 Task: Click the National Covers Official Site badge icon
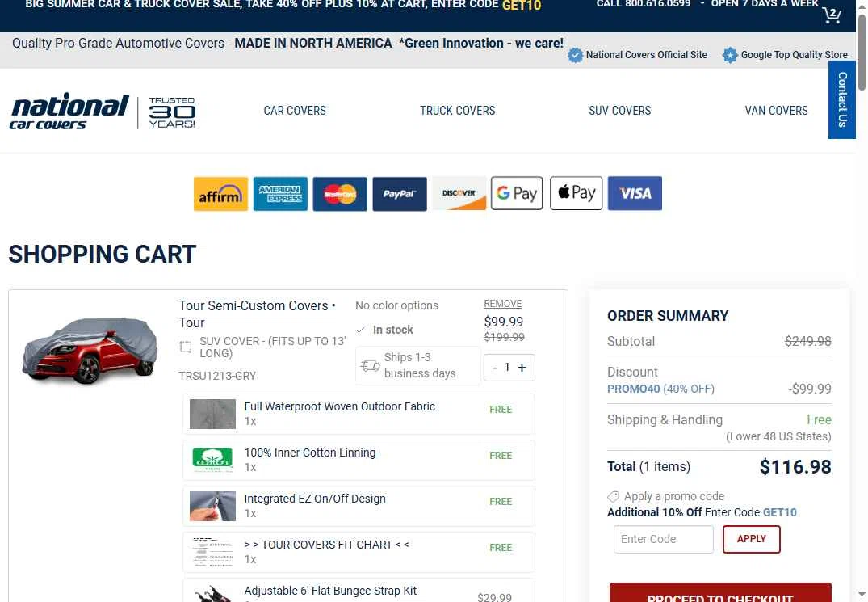coord(575,55)
